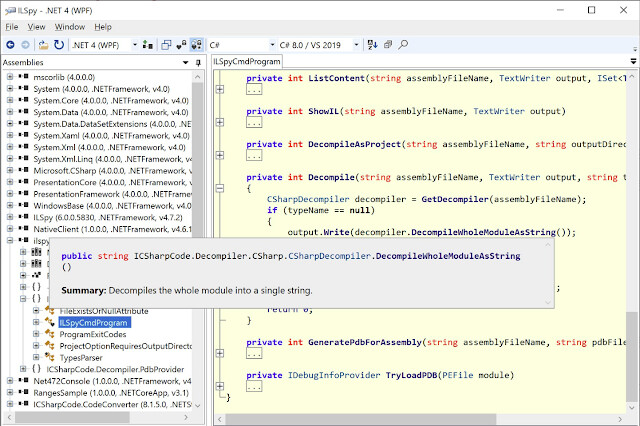
Task: Click the Reload assemblies icon
Action: pos(59,44)
